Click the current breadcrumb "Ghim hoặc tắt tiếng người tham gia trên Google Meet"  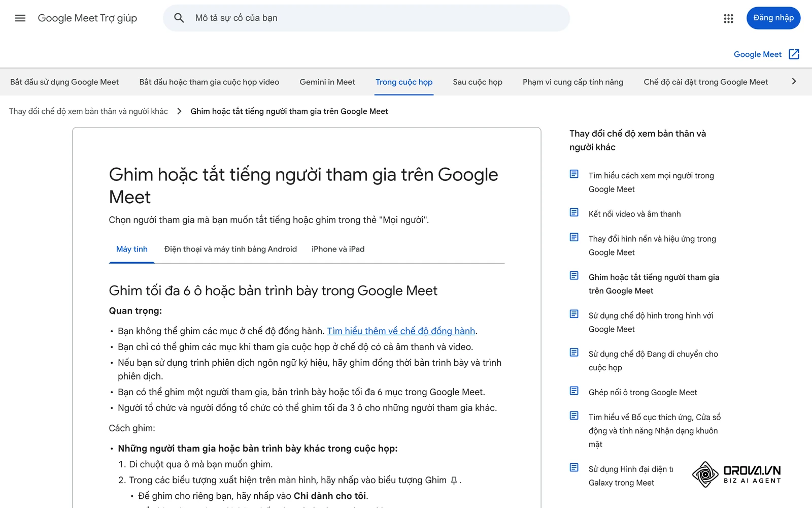click(x=289, y=111)
